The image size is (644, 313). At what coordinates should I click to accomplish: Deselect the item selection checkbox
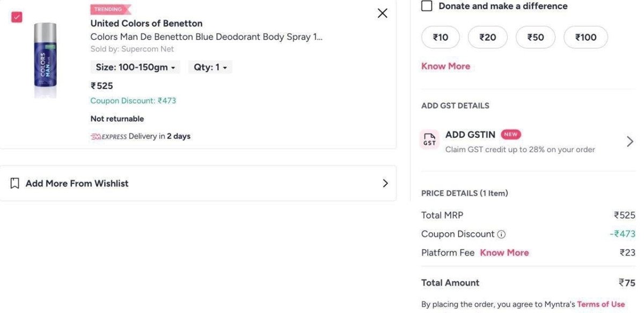click(x=16, y=17)
